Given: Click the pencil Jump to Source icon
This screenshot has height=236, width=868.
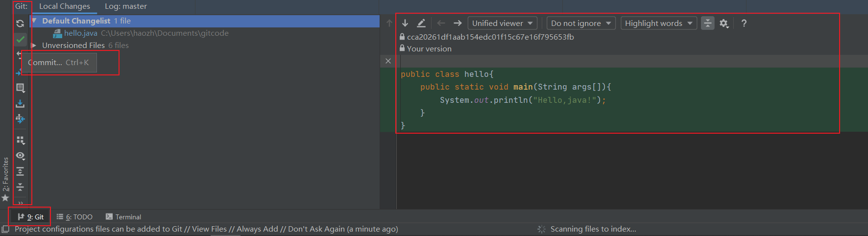Looking at the screenshot, I should click(421, 23).
